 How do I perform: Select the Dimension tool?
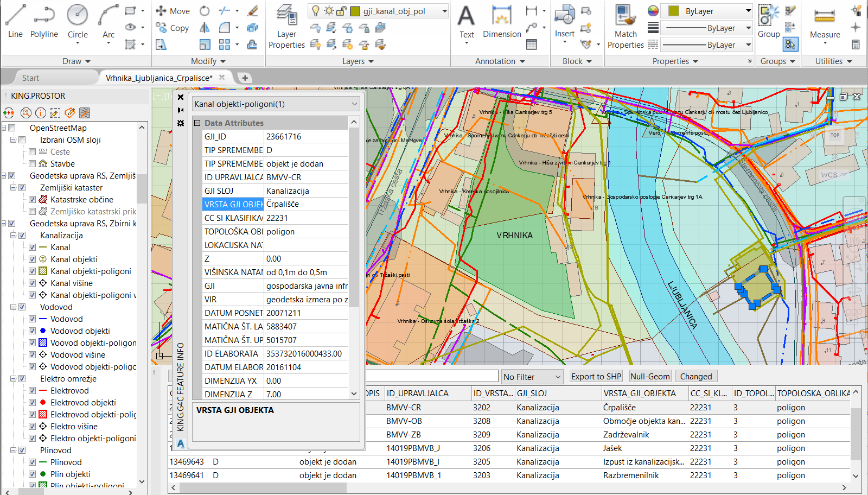pyautogui.click(x=502, y=22)
